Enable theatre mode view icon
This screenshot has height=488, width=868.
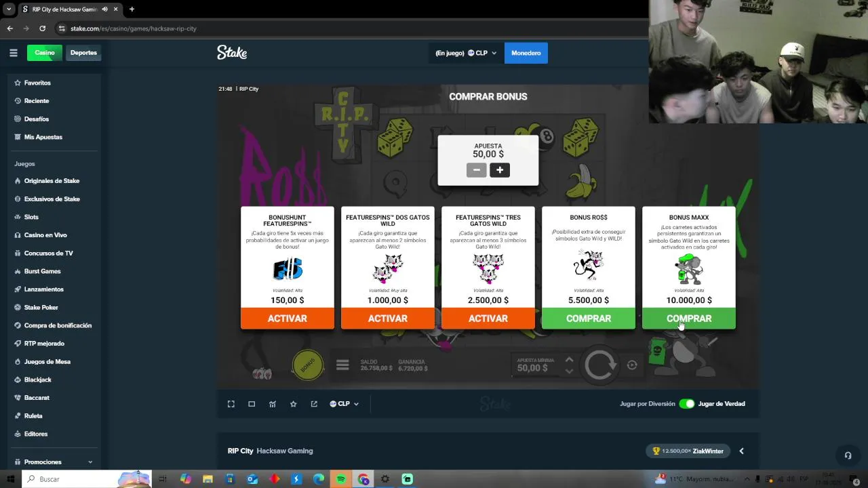click(252, 404)
